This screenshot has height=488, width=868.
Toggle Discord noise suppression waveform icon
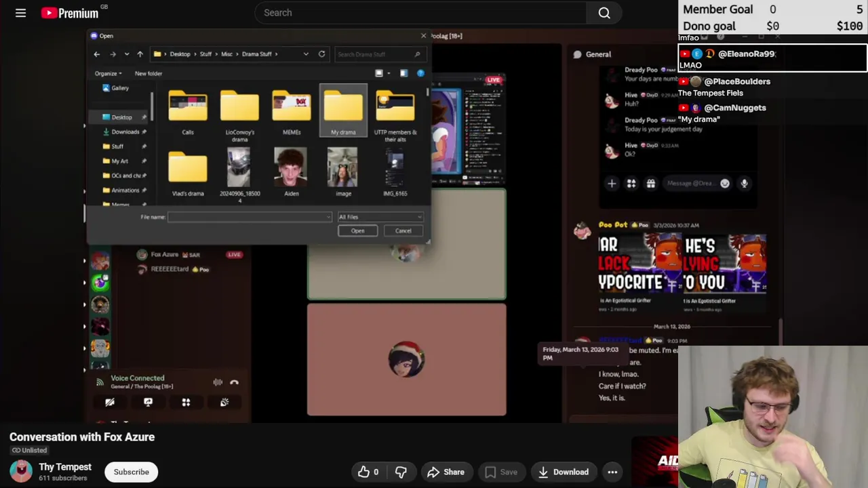pyautogui.click(x=218, y=382)
